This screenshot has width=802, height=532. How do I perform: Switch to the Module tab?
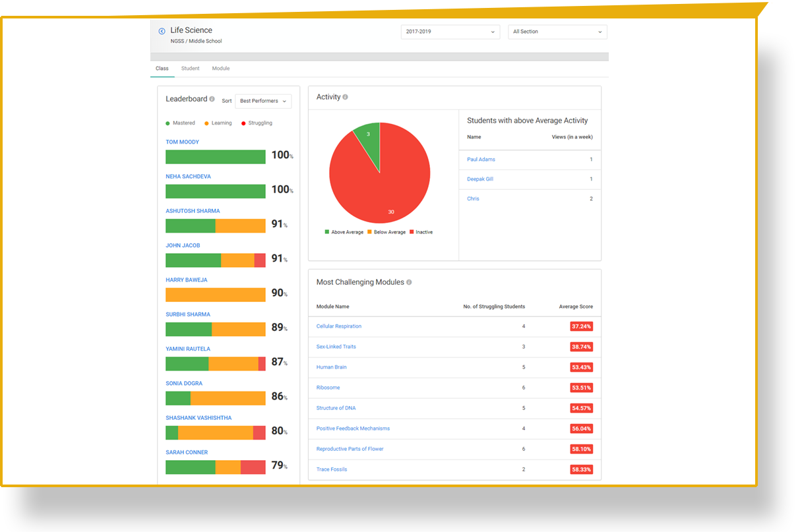(221, 69)
